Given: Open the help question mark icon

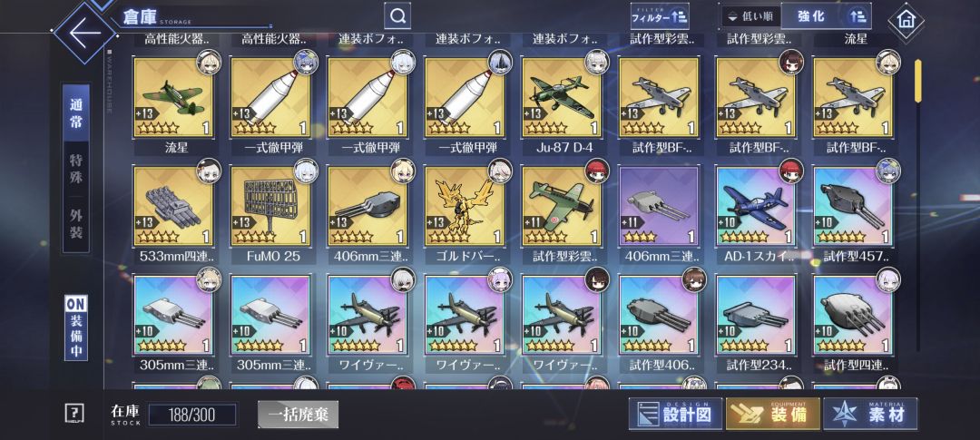Looking at the screenshot, I should point(74,413).
